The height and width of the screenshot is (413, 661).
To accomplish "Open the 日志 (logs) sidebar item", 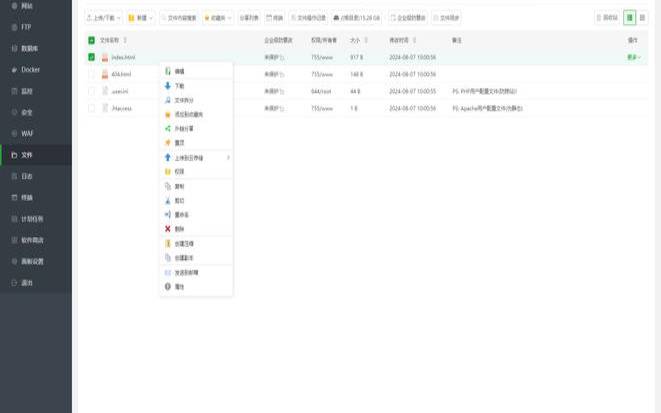I will tap(35, 176).
